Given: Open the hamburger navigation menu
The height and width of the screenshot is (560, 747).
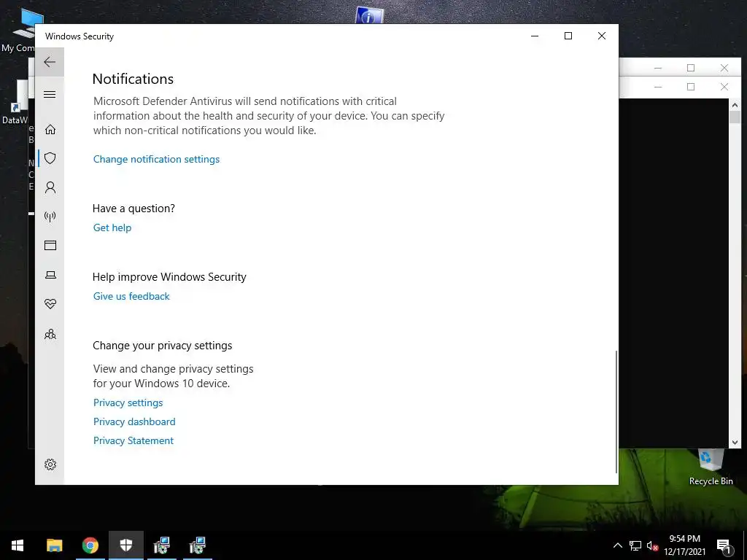Looking at the screenshot, I should (x=50, y=94).
